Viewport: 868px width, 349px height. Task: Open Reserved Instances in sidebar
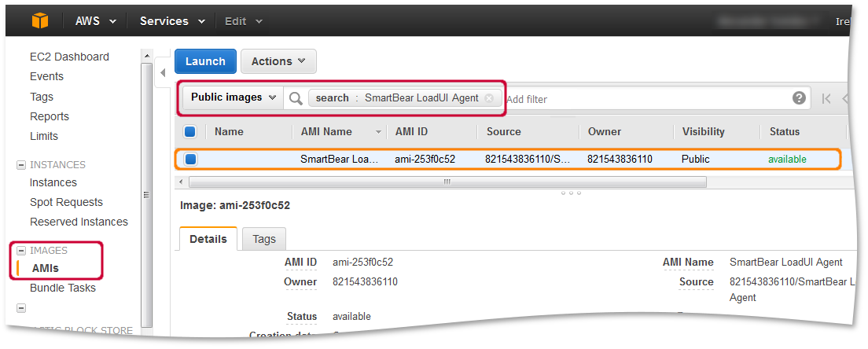(79, 222)
